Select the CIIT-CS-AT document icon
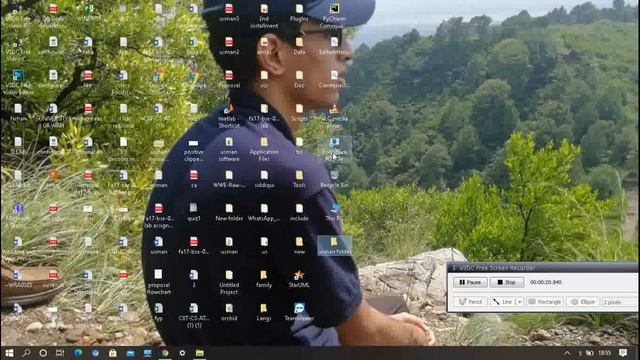 tap(193, 316)
